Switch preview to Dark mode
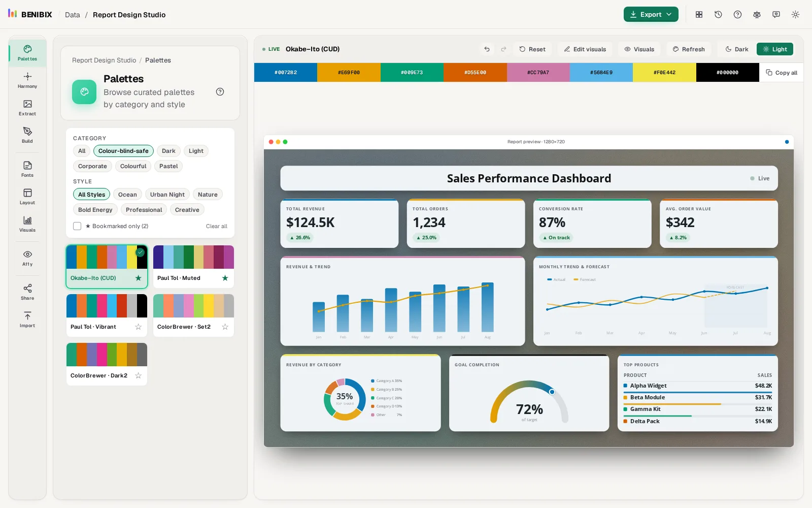 pyautogui.click(x=736, y=49)
